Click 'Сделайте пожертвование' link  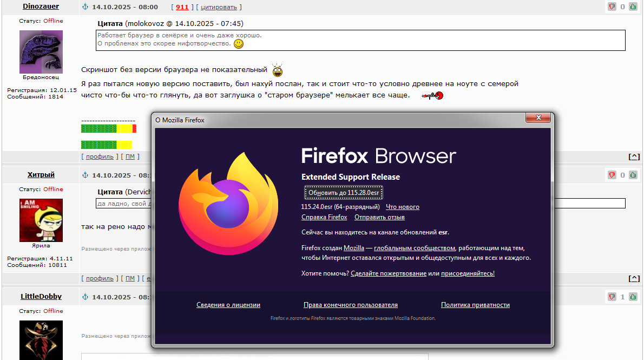coord(389,273)
